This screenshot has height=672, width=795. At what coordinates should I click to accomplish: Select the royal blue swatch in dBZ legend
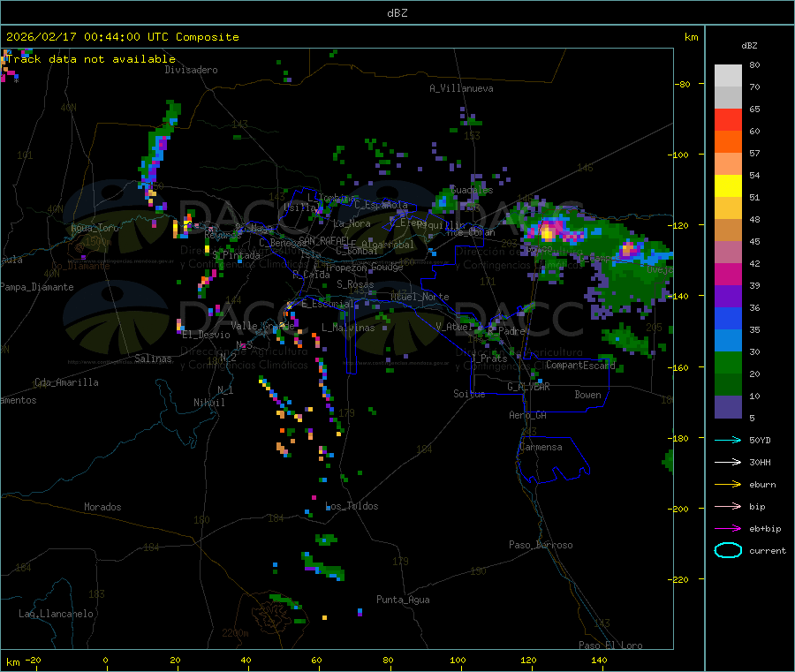pos(728,318)
